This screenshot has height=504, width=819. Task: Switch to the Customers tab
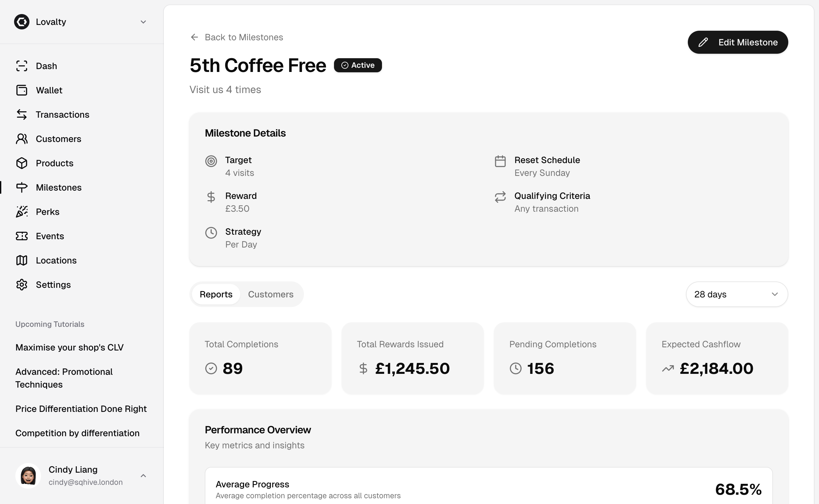click(270, 294)
